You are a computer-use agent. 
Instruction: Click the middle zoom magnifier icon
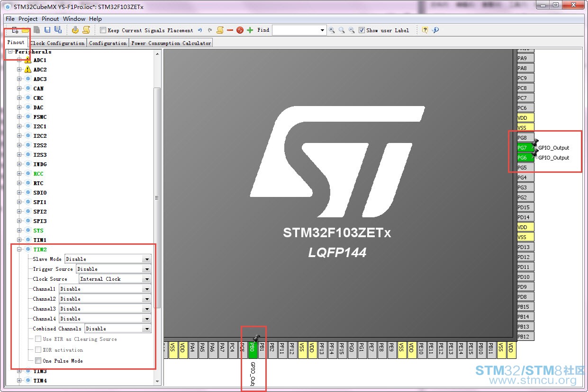point(342,30)
